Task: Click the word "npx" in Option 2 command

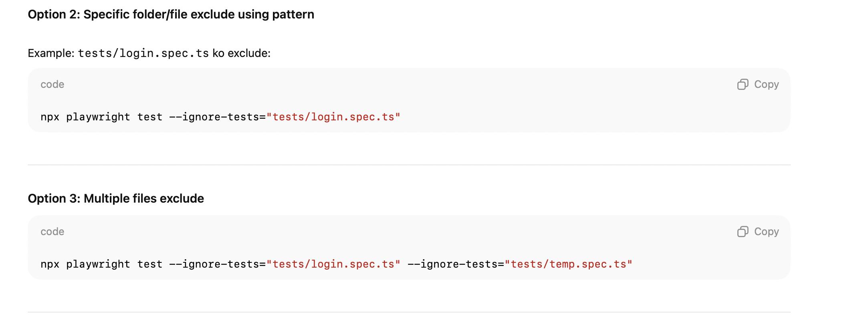Action: [50, 117]
